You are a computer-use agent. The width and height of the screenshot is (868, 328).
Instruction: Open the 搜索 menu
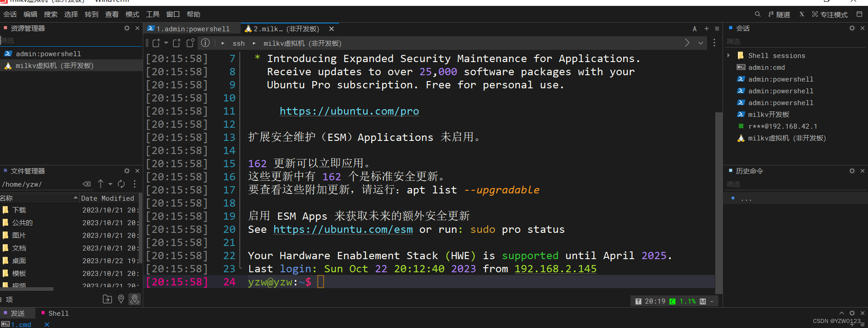click(x=51, y=14)
